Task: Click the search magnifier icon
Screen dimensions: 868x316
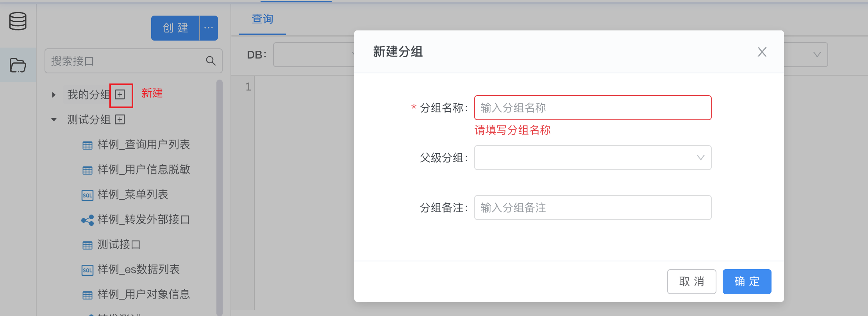Action: coord(211,61)
